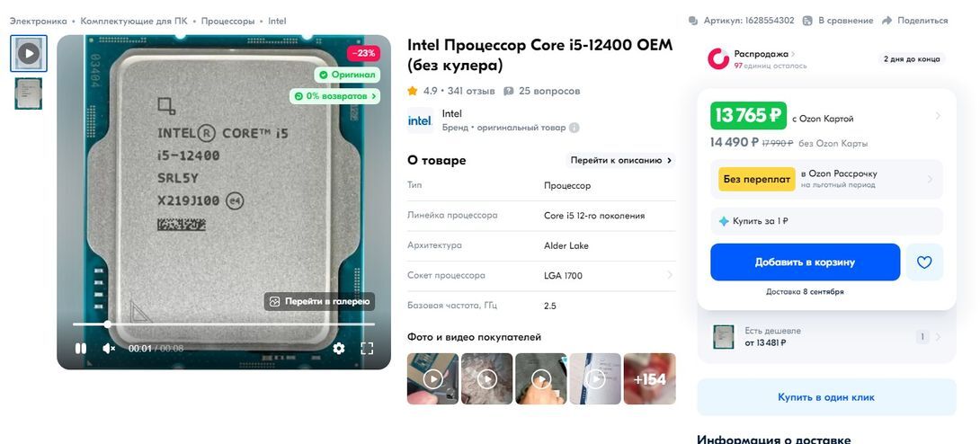Click the brand info icon
This screenshot has height=444, width=980.
click(574, 128)
